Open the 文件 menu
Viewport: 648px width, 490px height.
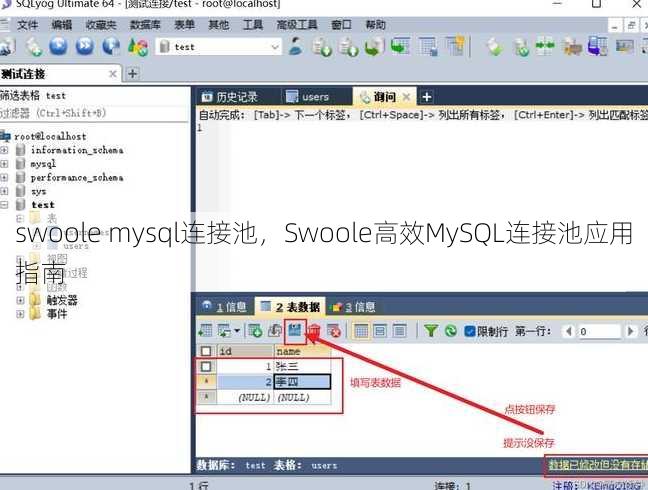27,25
